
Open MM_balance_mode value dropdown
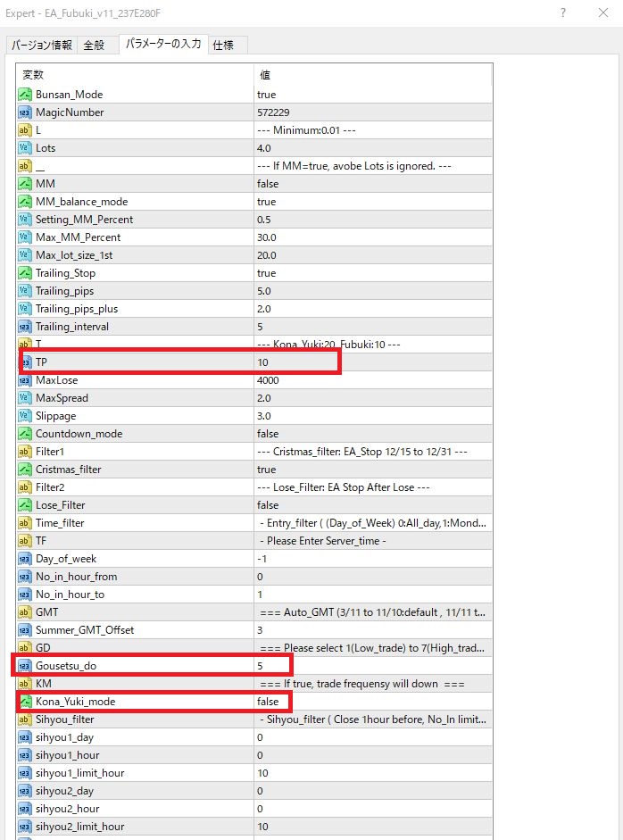pos(266,202)
